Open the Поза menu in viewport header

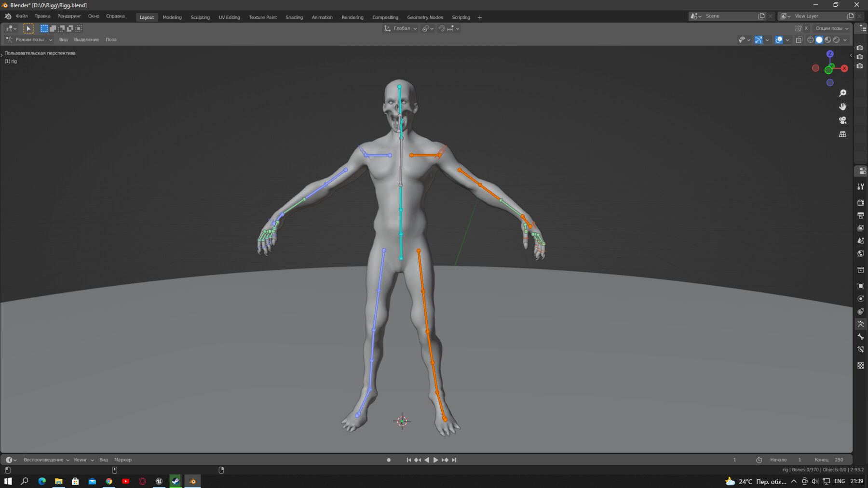[x=111, y=40]
